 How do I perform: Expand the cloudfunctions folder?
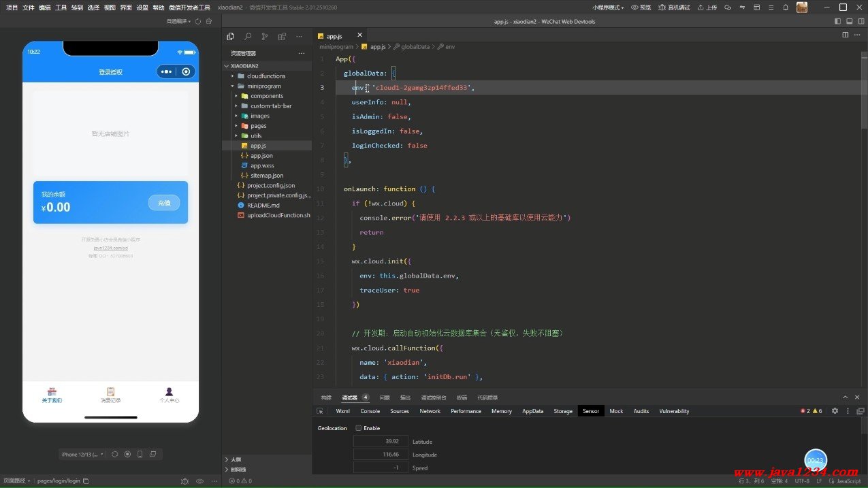266,76
